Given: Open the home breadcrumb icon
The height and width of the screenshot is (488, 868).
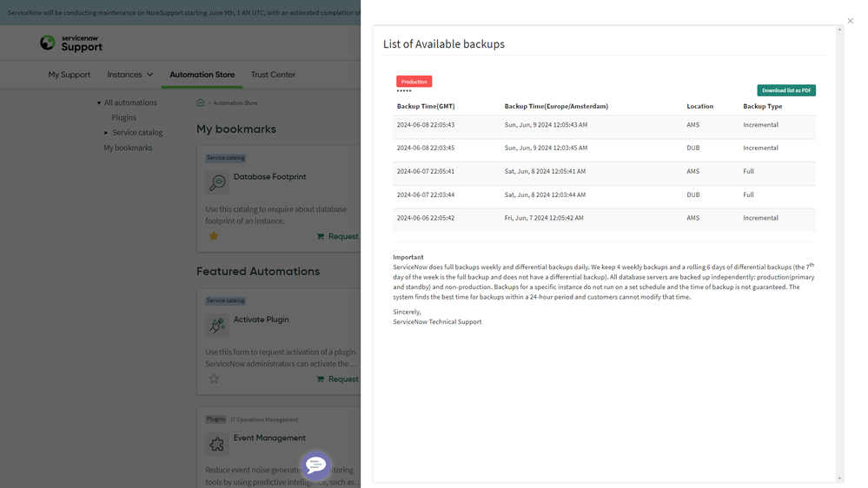Looking at the screenshot, I should point(201,103).
